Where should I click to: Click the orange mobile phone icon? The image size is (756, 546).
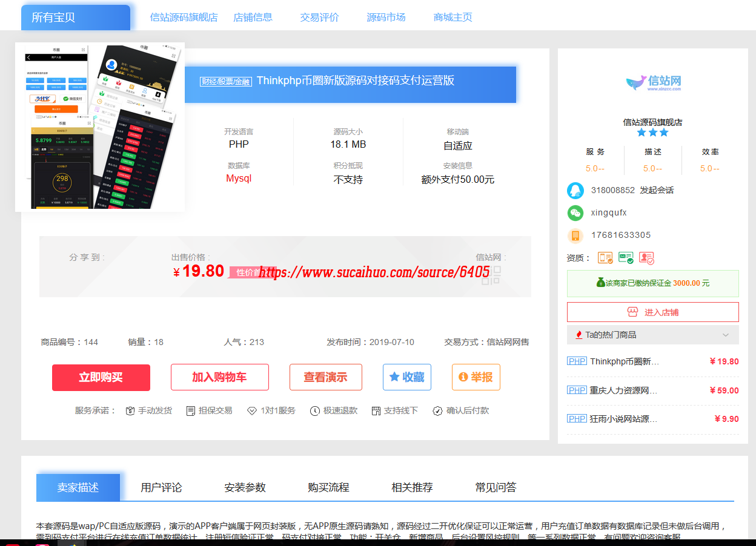click(575, 235)
